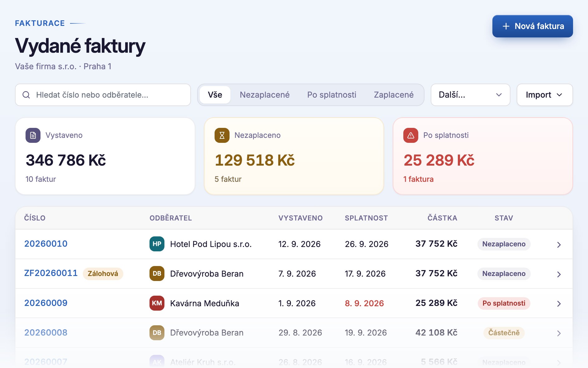This screenshot has height=368, width=588.
Task: Open details arrow for invoice ZF20260011
Action: [x=559, y=274]
